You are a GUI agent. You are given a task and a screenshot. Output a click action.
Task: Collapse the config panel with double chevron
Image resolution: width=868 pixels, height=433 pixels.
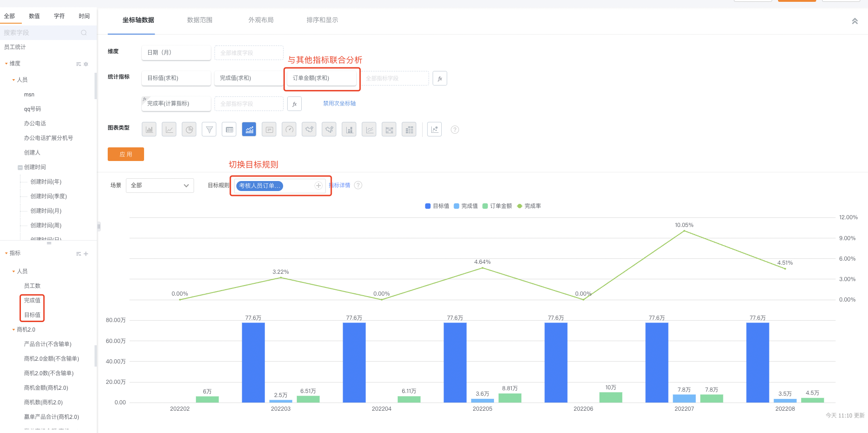[855, 21]
